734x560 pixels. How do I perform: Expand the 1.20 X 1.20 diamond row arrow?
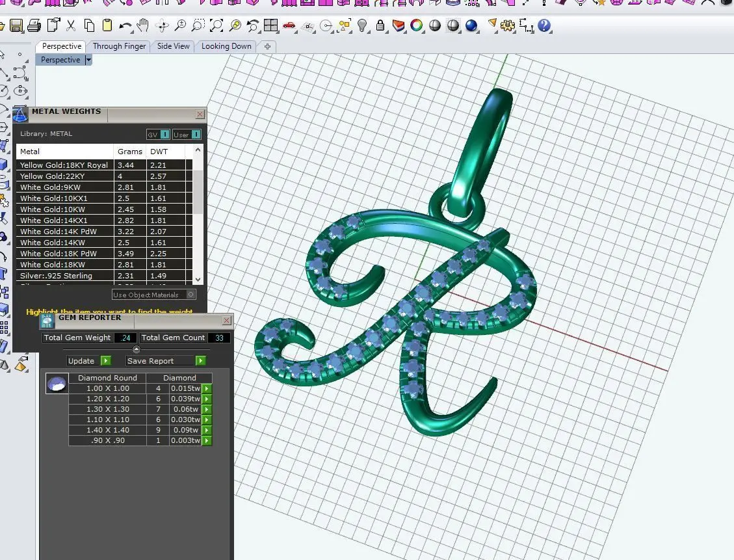[x=207, y=399]
